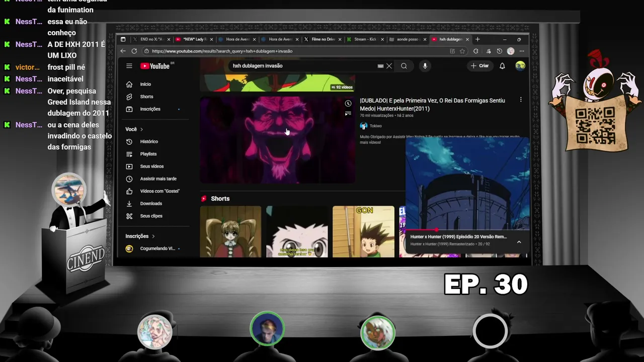Expand the Você section chevron

tap(141, 129)
